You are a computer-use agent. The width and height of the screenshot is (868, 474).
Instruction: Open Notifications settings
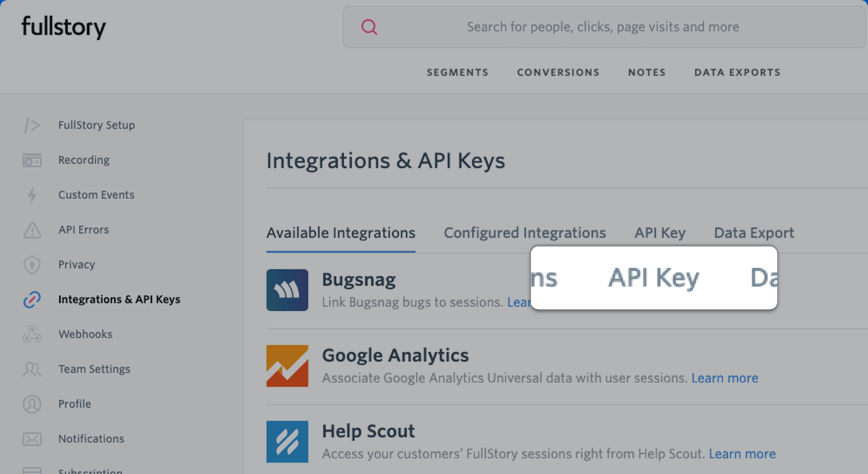[91, 439]
